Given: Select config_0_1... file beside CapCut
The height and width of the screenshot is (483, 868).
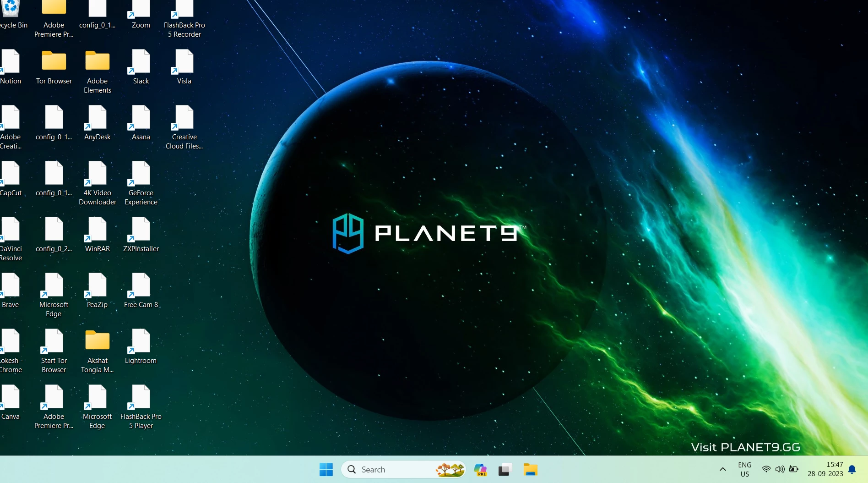Looking at the screenshot, I should coord(54,179).
